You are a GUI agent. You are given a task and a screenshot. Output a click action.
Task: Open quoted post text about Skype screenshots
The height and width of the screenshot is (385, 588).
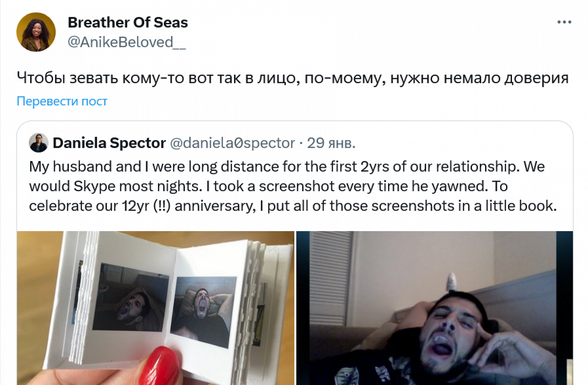point(293,186)
